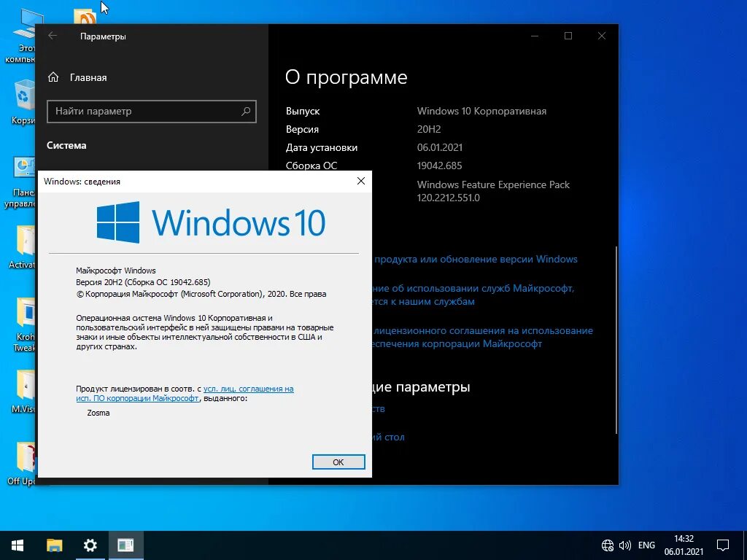Click the OS build value 19042.685
Viewport: 747px width, 560px height.
pos(439,166)
